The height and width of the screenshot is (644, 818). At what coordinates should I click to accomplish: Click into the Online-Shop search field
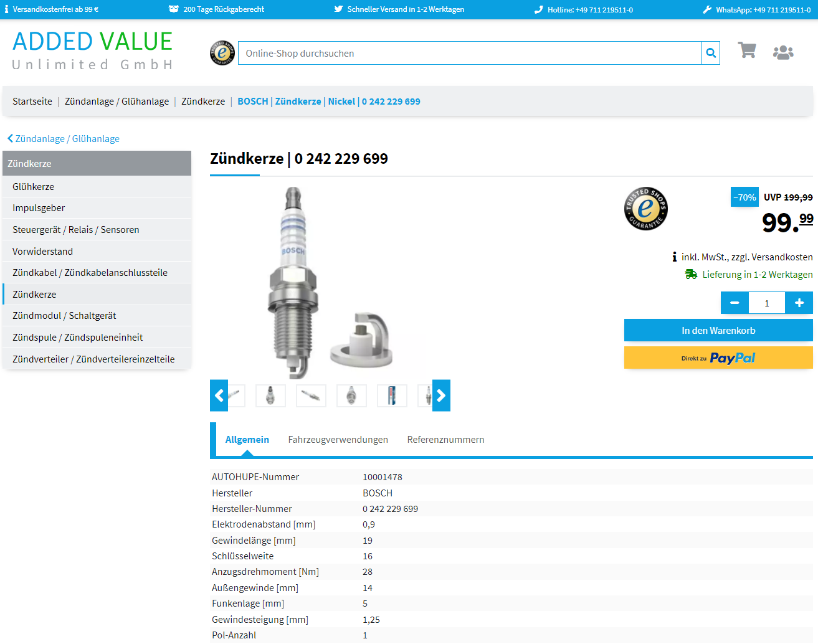pos(470,53)
